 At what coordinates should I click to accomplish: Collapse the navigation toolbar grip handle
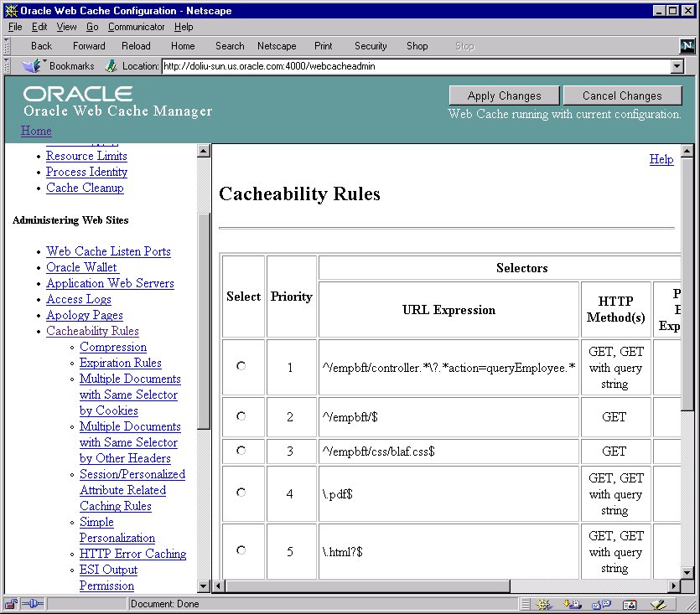tap(7, 45)
